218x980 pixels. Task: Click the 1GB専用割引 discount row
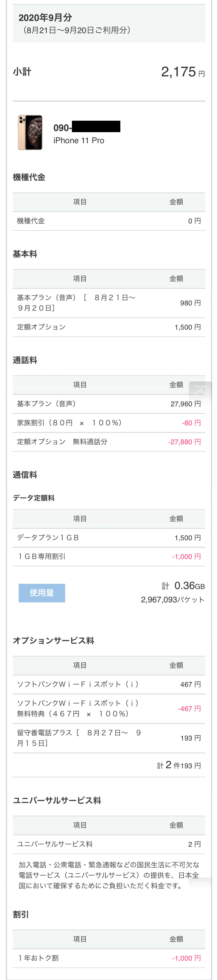coord(109,557)
